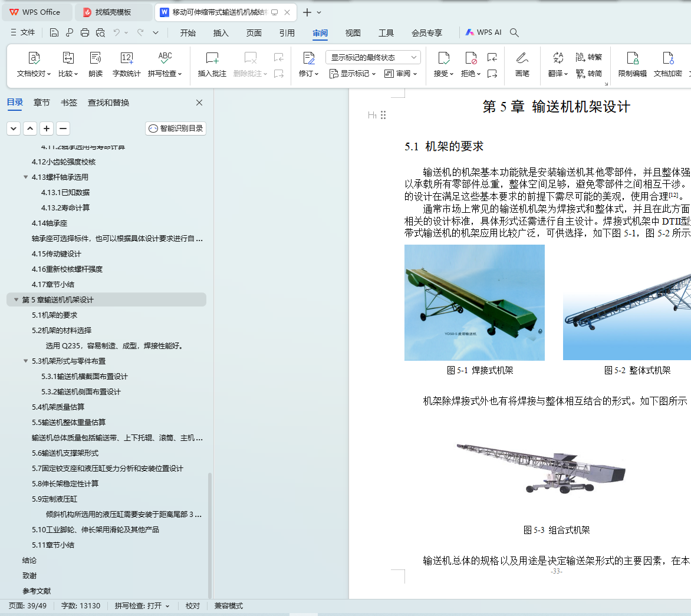Open 字数统计 word count
This screenshot has height=616, width=691.
tap(127, 64)
